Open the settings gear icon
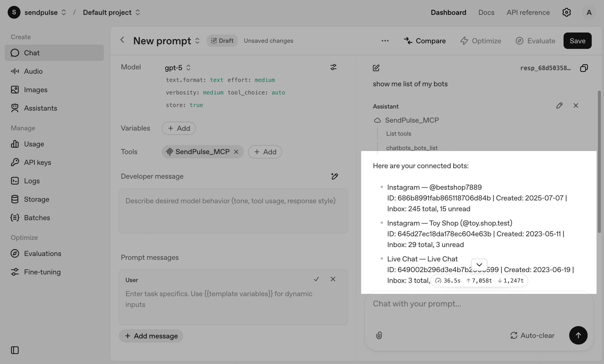 tap(566, 12)
